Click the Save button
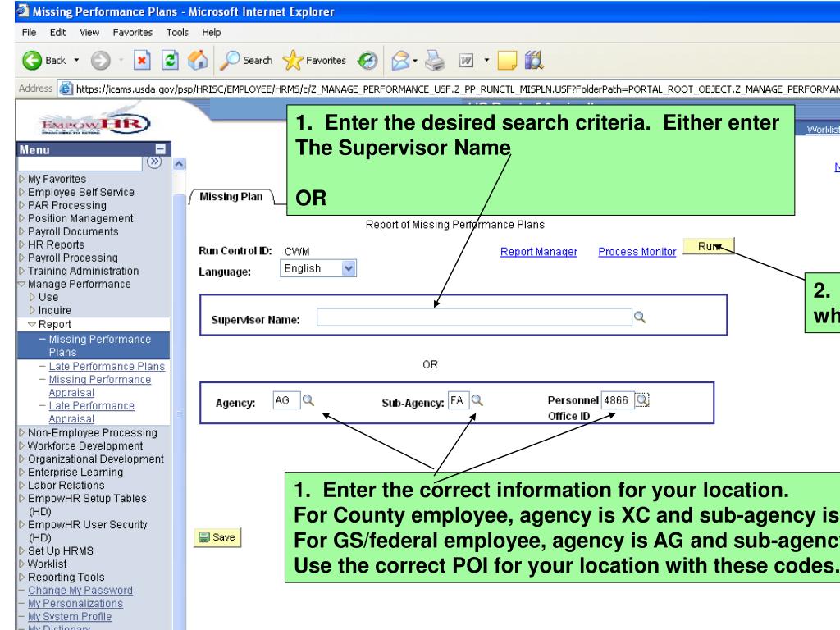Image resolution: width=840 pixels, height=630 pixels. (217, 536)
